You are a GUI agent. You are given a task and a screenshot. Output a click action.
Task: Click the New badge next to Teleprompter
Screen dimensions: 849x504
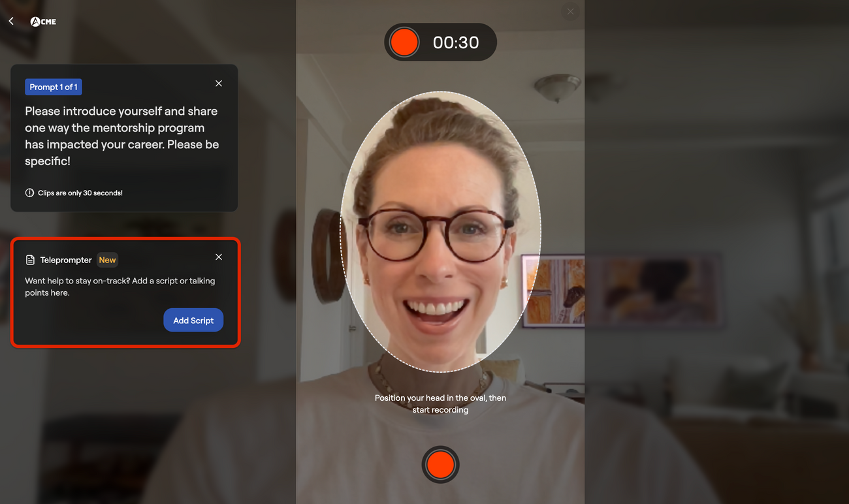pos(107,260)
